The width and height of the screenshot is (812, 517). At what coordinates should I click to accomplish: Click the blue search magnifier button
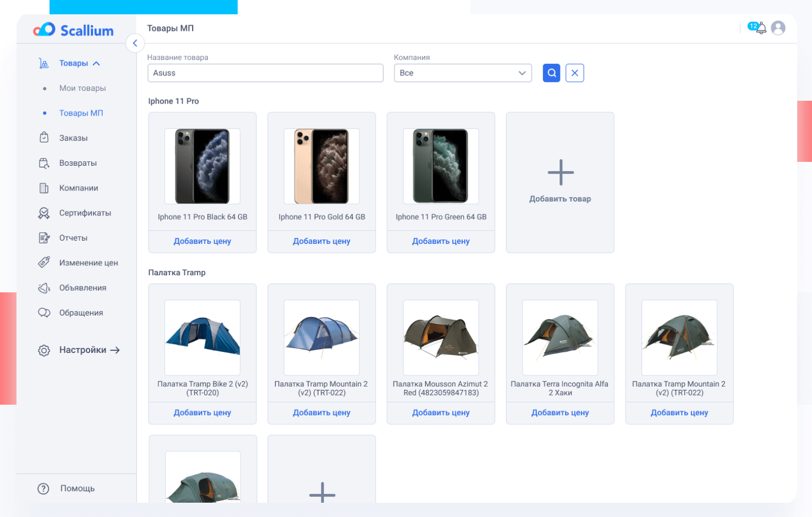click(x=551, y=73)
